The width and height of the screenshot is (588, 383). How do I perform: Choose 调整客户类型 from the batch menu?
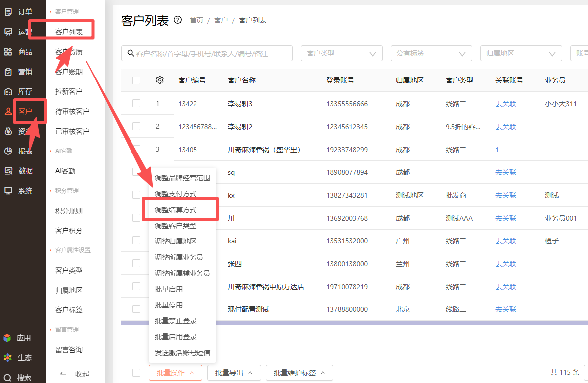coord(176,226)
